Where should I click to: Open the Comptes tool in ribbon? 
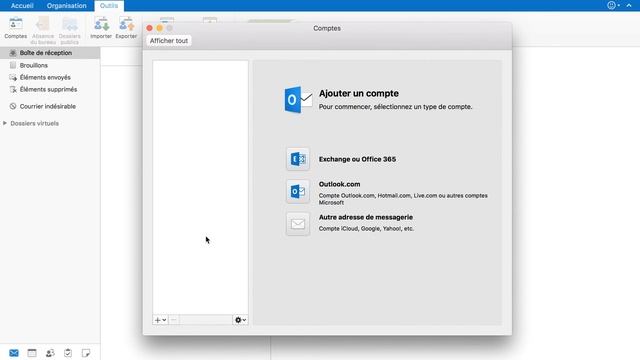(x=16, y=28)
